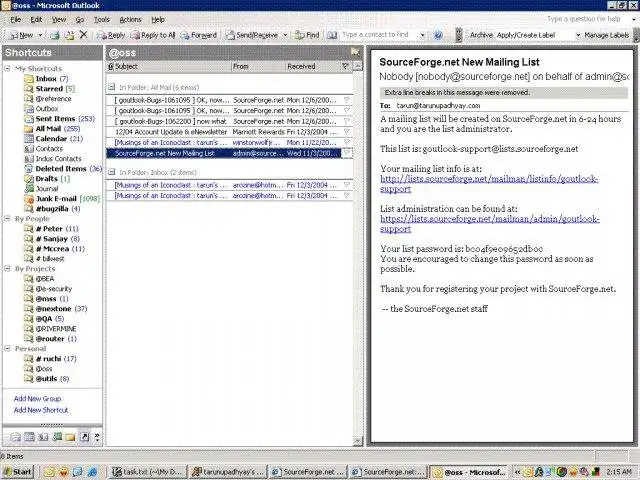Open the mailman listinfo goutlook-support link

(489, 184)
